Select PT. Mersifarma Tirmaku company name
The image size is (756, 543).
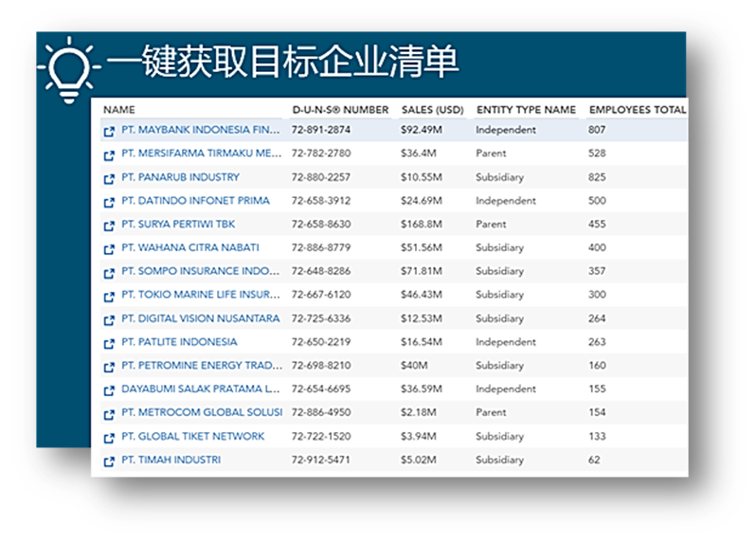coord(201,154)
